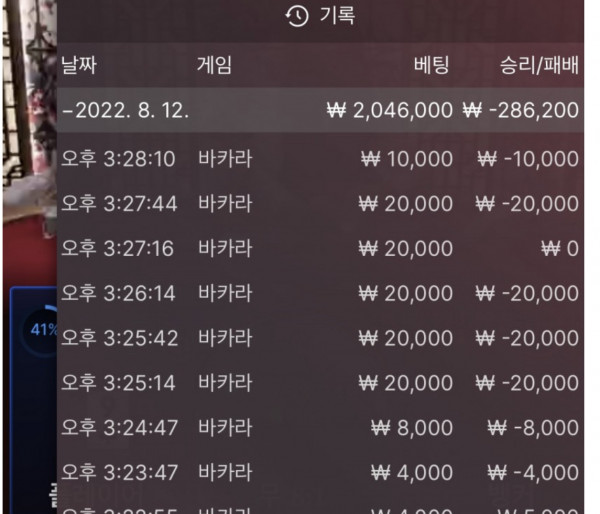Open the 오후 3:24:47 ₩ 8,000 bet record
Viewport: 600px width, 514px height.
pyautogui.click(x=320, y=428)
